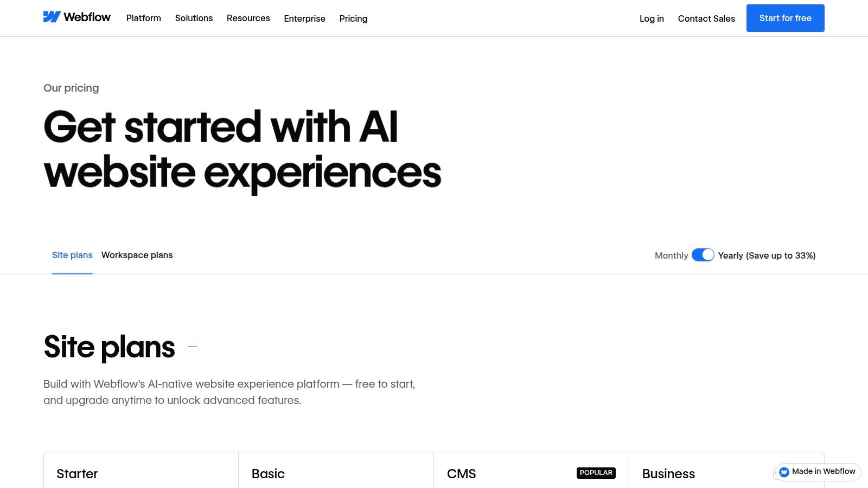868x488 pixels.
Task: Click the Webflow logo icon
Action: (51, 17)
